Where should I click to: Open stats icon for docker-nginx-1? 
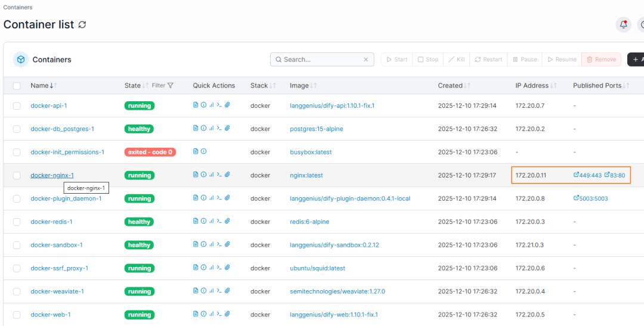(211, 175)
